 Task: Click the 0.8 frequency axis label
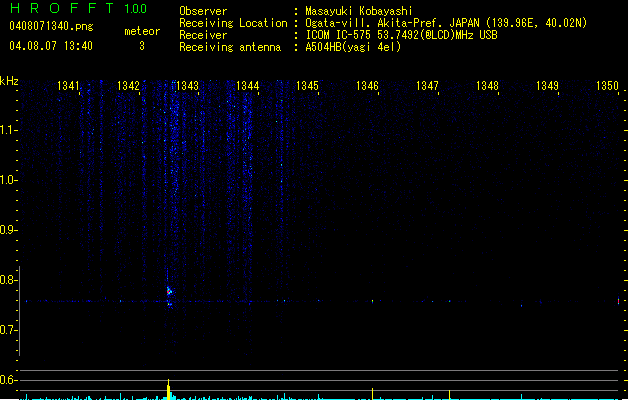[x=8, y=280]
